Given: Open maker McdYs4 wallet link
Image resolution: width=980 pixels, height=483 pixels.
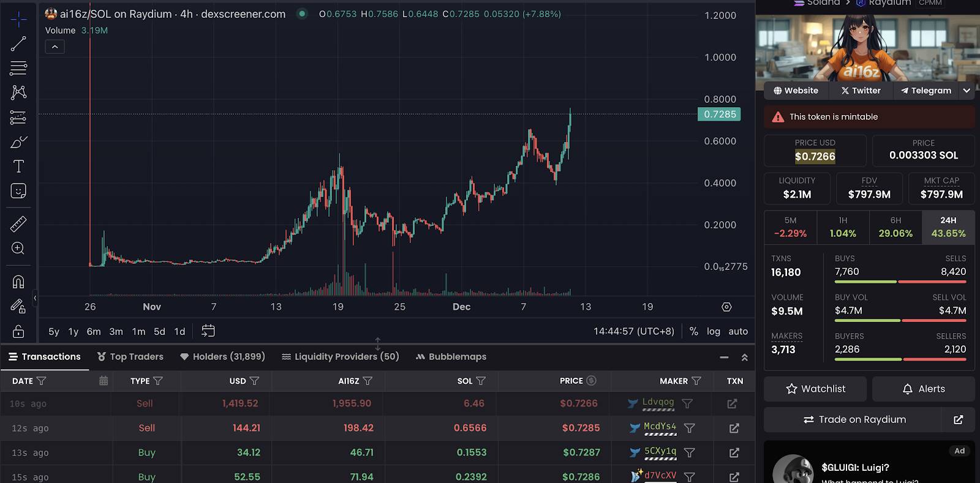Looking at the screenshot, I should pyautogui.click(x=660, y=426).
